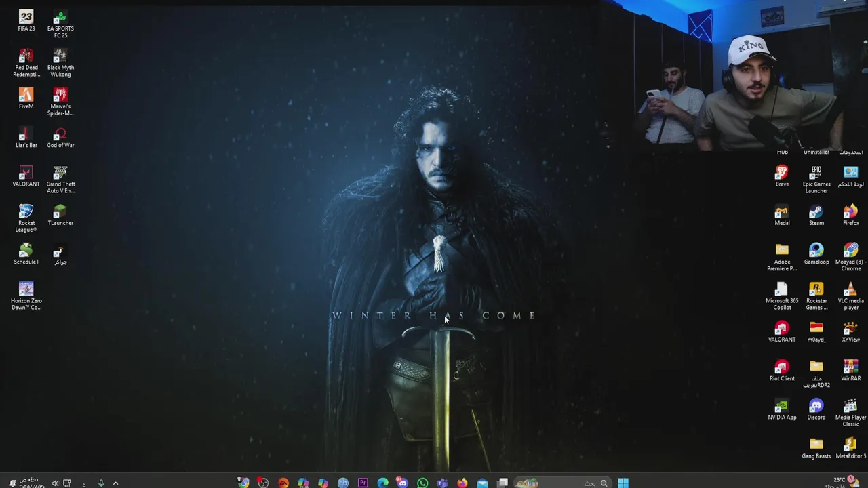Screen dimensions: 868x488
Task: Select the Red Dead Redemption desktop icon
Action: pyautogui.click(x=26, y=62)
